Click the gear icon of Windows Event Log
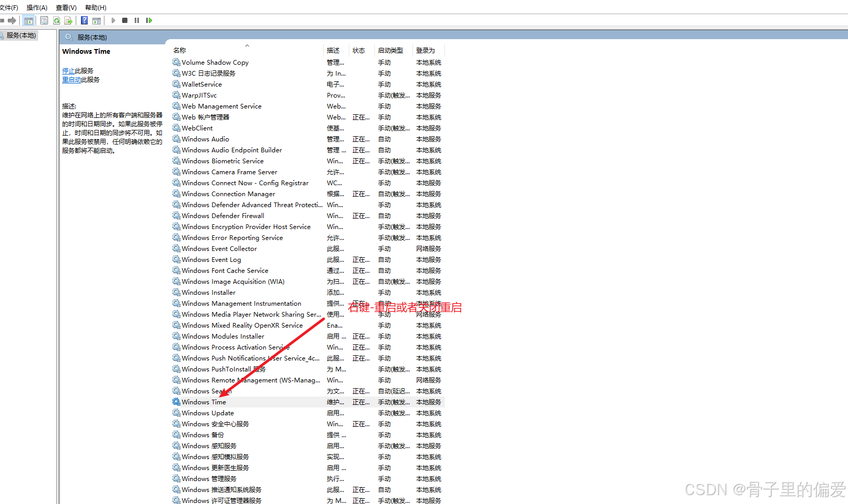The image size is (848, 504). 176,259
